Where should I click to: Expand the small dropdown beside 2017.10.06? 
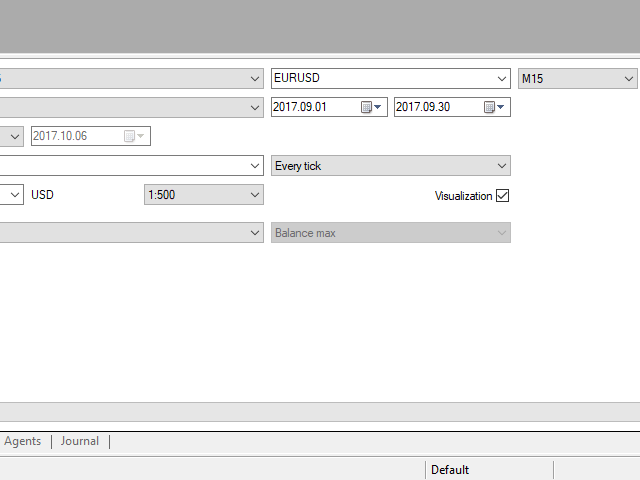pyautogui.click(x=15, y=136)
